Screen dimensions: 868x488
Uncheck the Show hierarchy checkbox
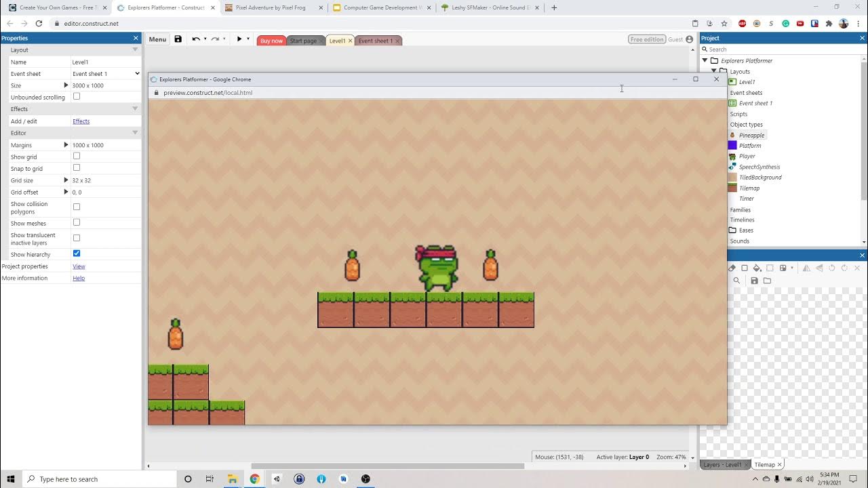tap(77, 253)
